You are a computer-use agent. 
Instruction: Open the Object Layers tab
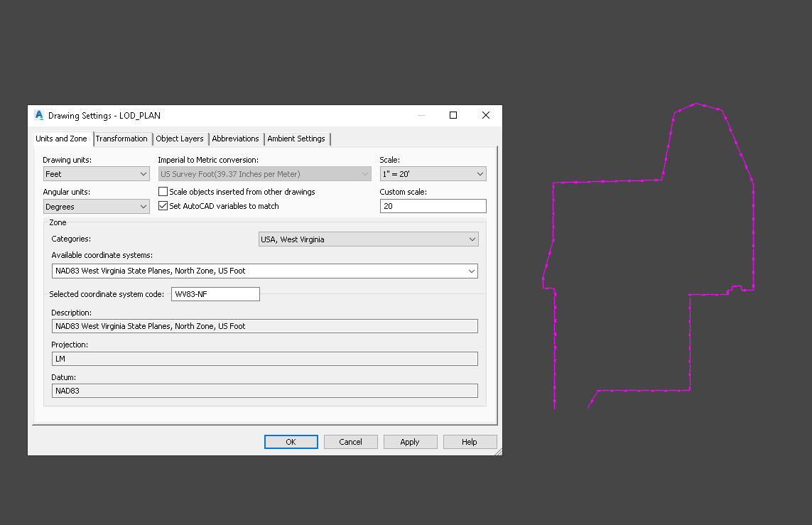[x=180, y=139]
